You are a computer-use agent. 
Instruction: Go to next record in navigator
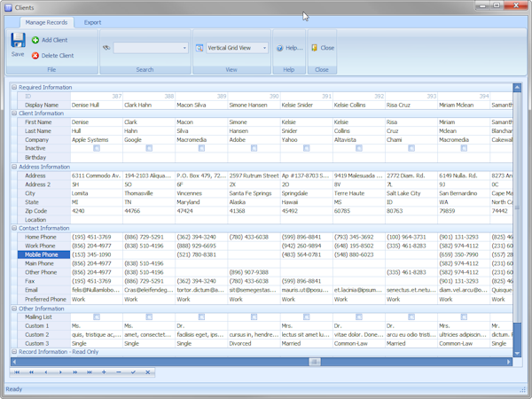pos(60,372)
